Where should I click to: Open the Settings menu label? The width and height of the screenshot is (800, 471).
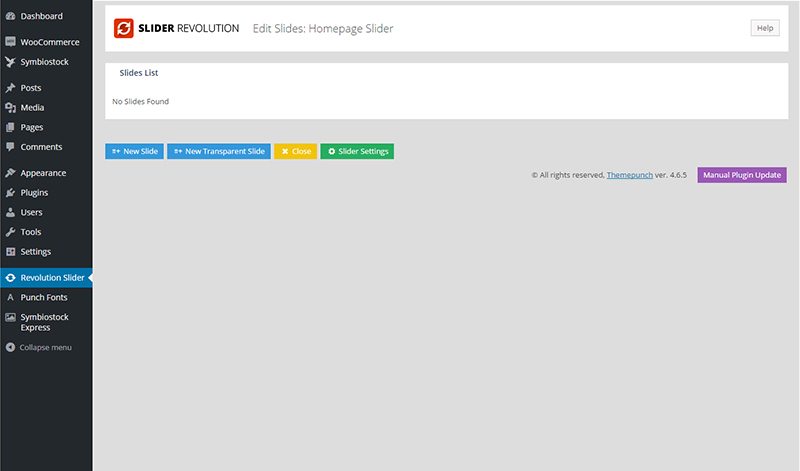[36, 252]
